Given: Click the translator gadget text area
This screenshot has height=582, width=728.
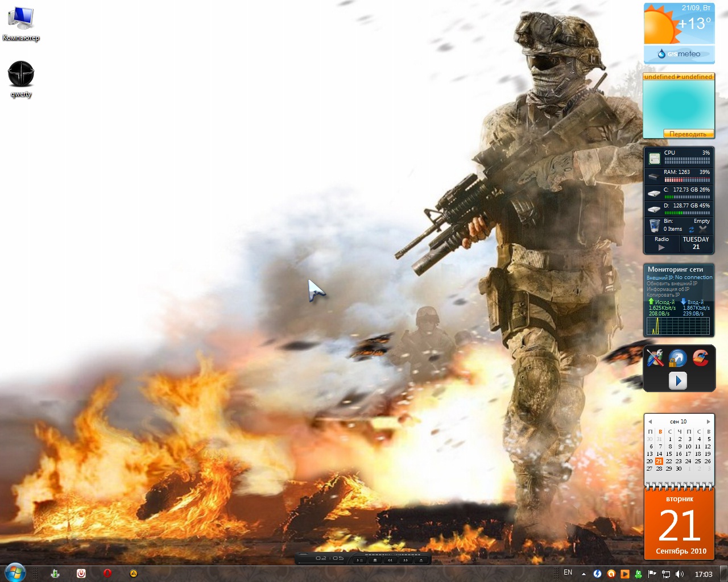Looking at the screenshot, I should point(679,105).
